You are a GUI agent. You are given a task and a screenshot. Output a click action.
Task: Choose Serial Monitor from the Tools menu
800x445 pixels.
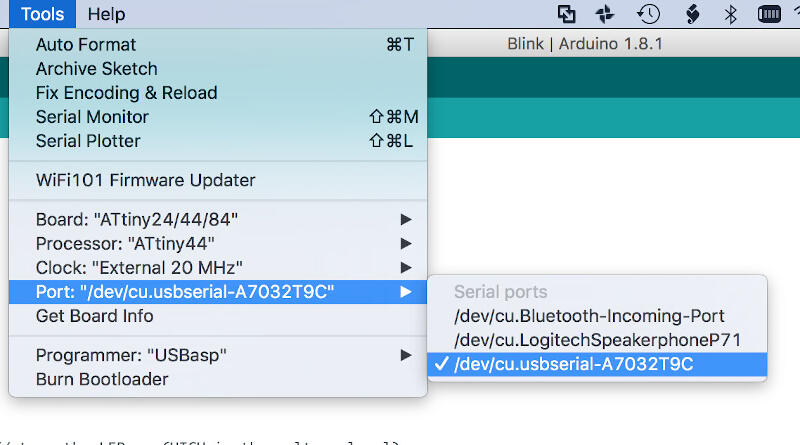pyautogui.click(x=92, y=117)
